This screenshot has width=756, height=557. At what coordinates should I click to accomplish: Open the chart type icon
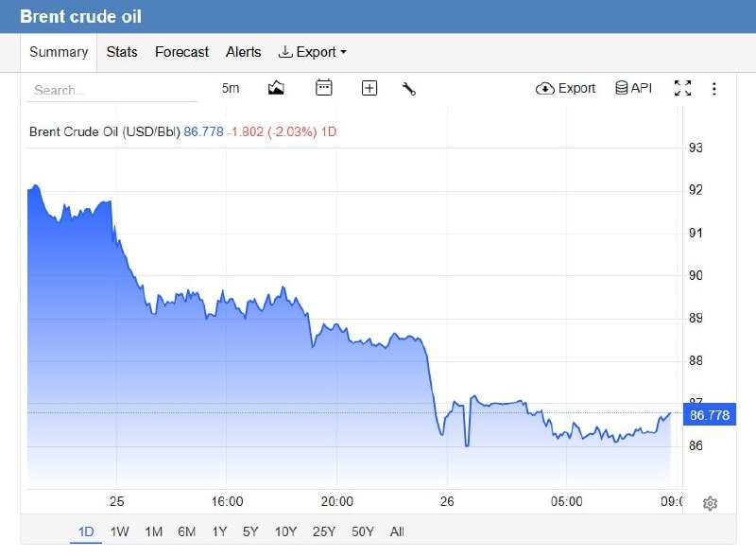(276, 88)
